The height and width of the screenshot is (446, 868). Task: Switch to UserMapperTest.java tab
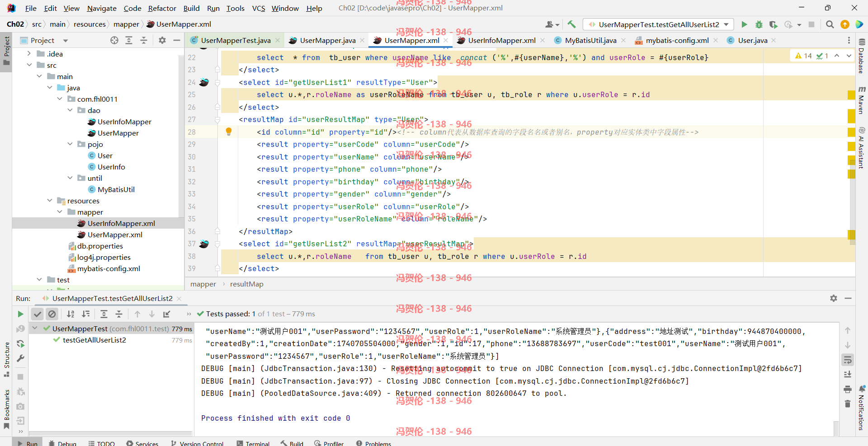click(x=236, y=40)
